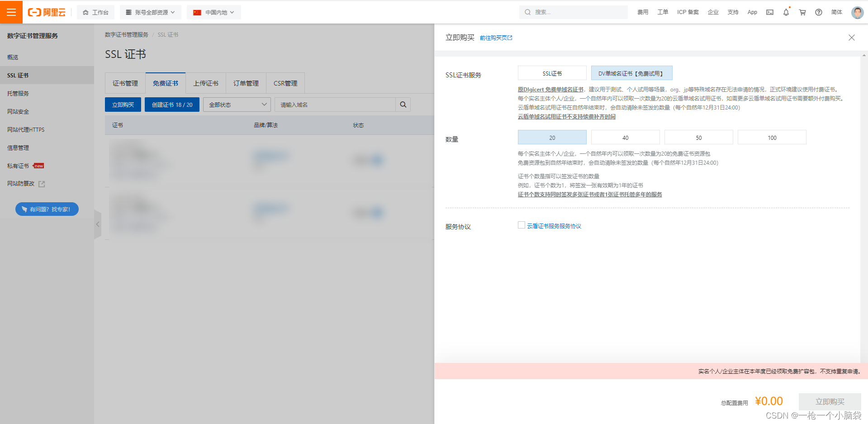Image resolution: width=868 pixels, height=424 pixels.
Task: Choose quantity 20
Action: (552, 138)
